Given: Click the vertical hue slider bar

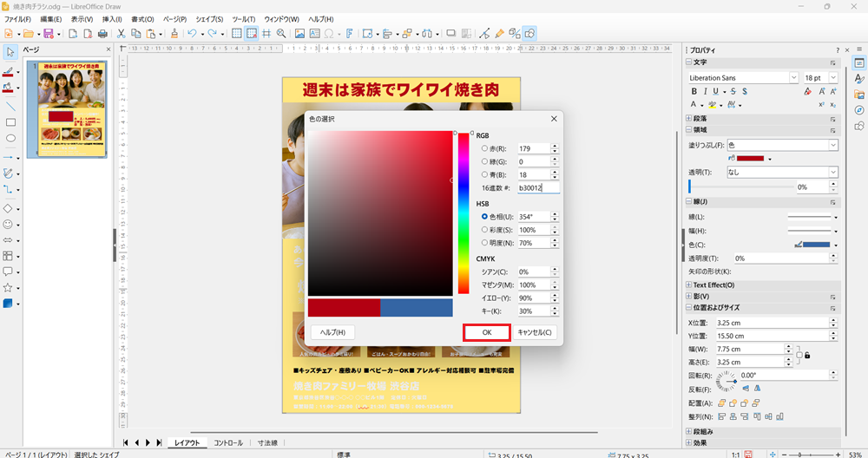Looking at the screenshot, I should point(464,213).
